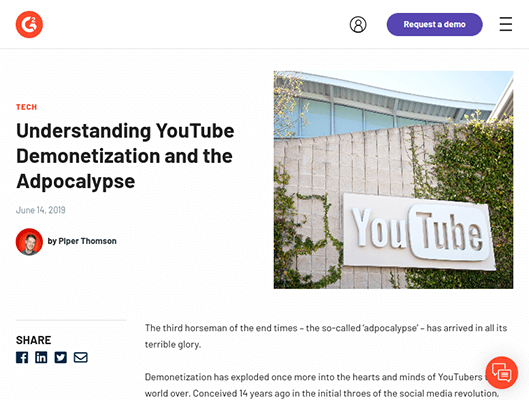Open the user account profile icon
529x400 pixels.
point(358,25)
